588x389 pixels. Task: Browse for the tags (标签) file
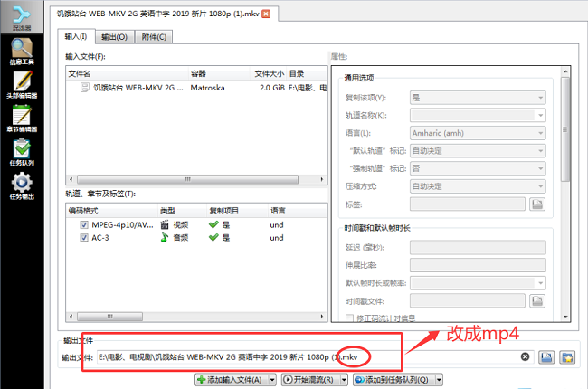(537, 204)
